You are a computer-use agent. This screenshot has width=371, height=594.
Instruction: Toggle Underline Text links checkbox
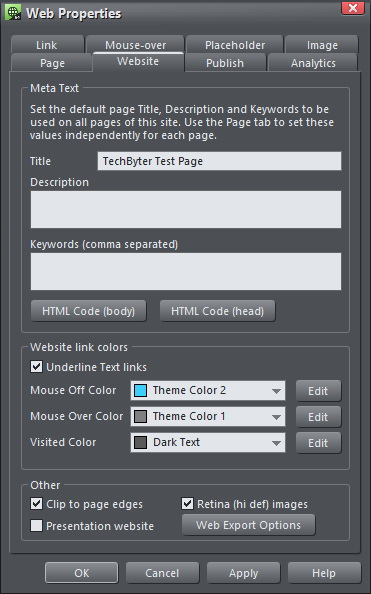pyautogui.click(x=36, y=367)
